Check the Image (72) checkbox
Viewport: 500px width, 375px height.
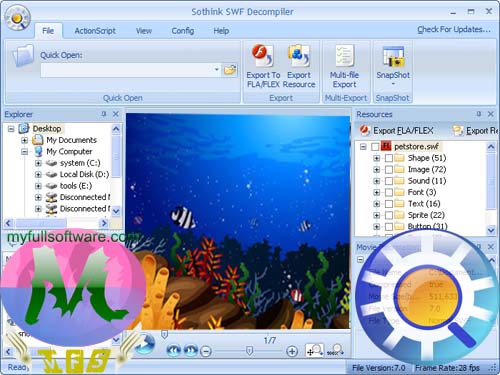389,169
